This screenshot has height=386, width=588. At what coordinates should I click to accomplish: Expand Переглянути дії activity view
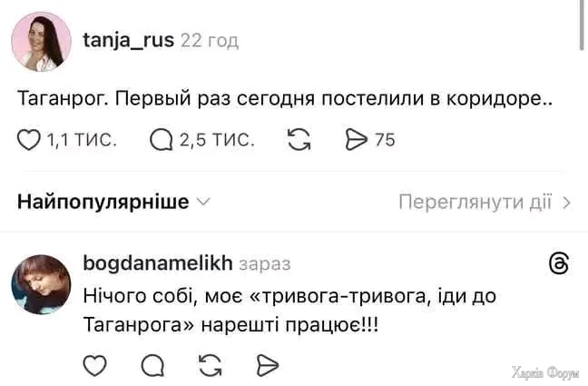coord(485,202)
